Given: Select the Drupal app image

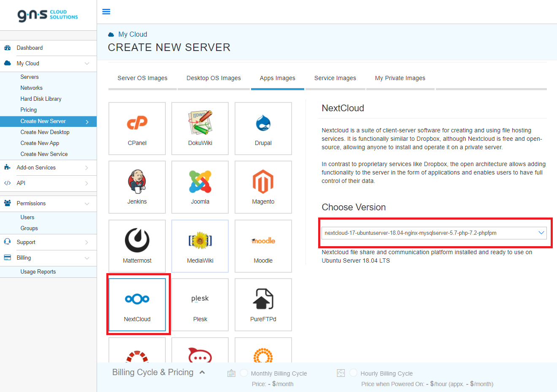Looking at the screenshot, I should point(263,129).
